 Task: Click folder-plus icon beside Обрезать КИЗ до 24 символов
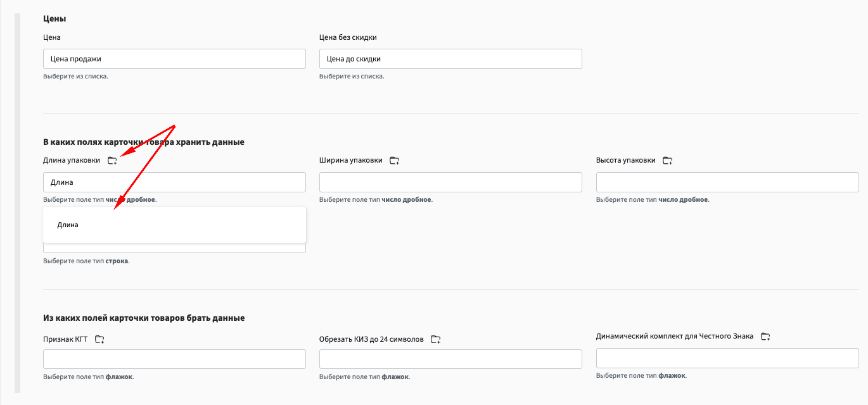click(x=435, y=340)
